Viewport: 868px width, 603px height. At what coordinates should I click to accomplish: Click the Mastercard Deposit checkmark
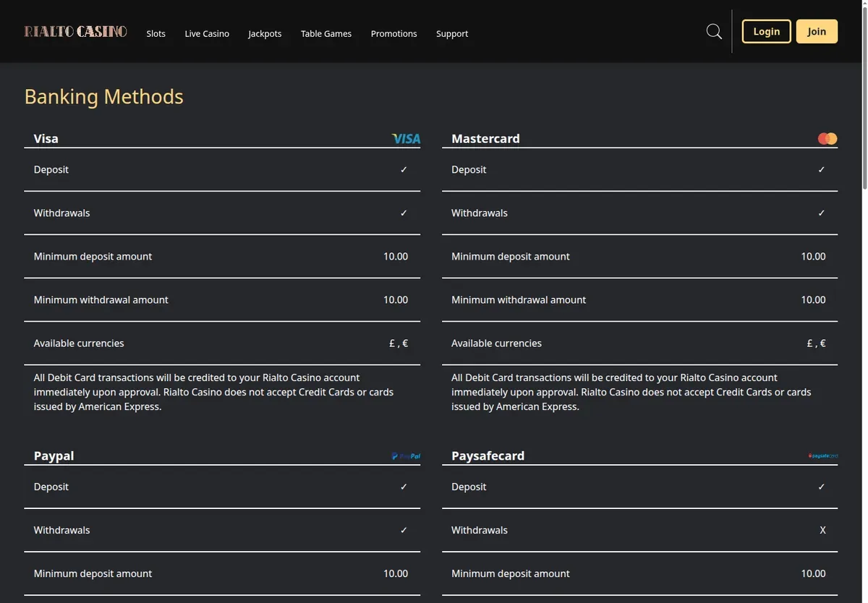point(821,169)
